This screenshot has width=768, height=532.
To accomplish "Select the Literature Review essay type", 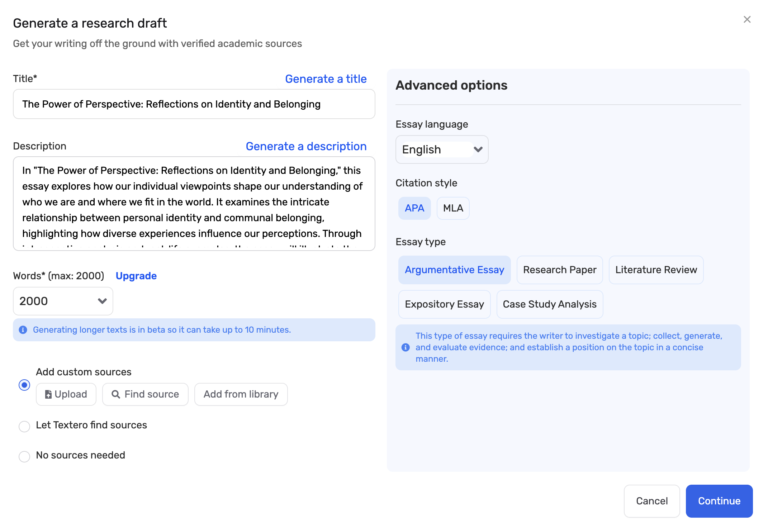I will [x=656, y=270].
